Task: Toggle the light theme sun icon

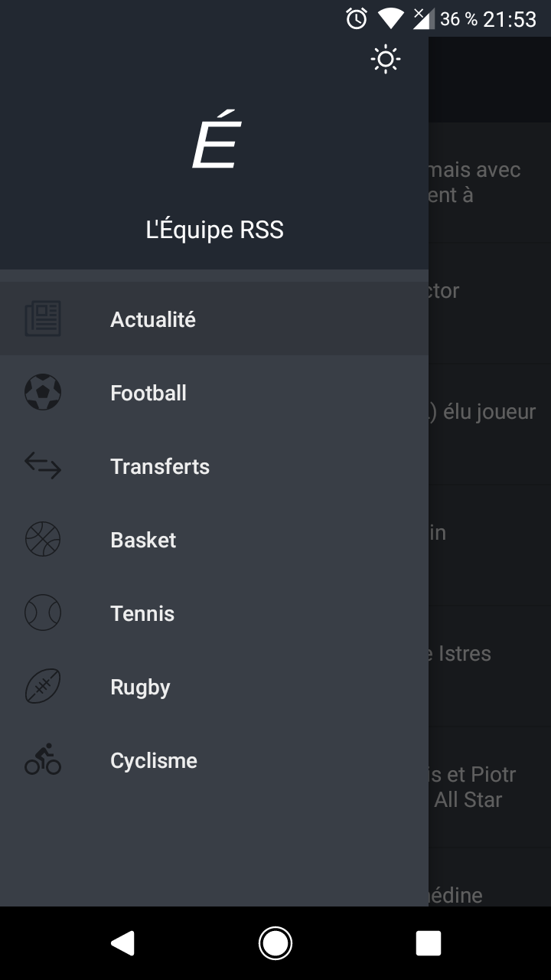Action: 386,60
